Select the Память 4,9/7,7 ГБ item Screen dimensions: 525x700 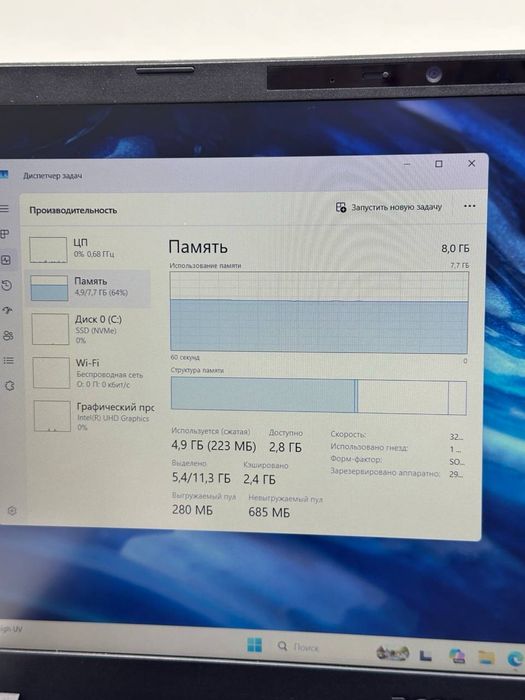(89, 288)
